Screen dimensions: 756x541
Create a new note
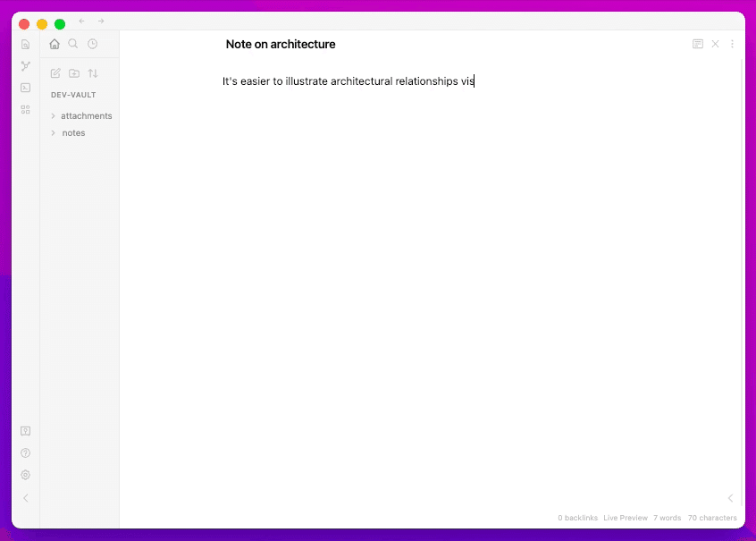(x=55, y=72)
